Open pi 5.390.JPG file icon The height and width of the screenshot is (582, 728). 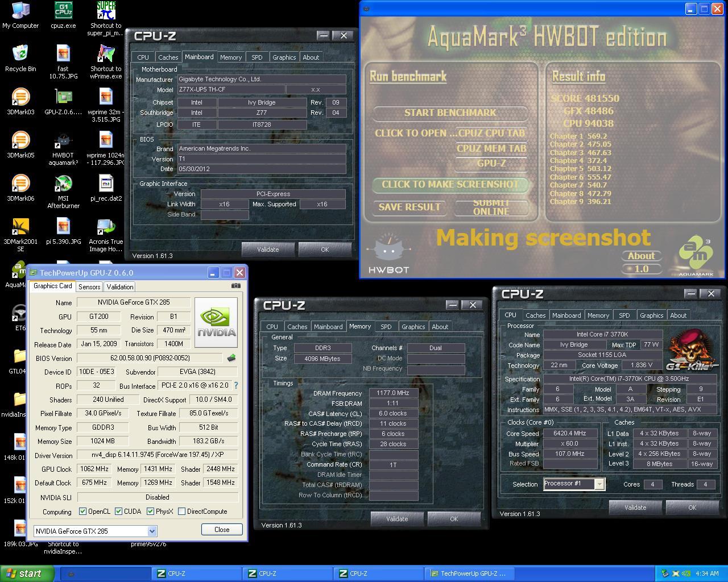63,231
